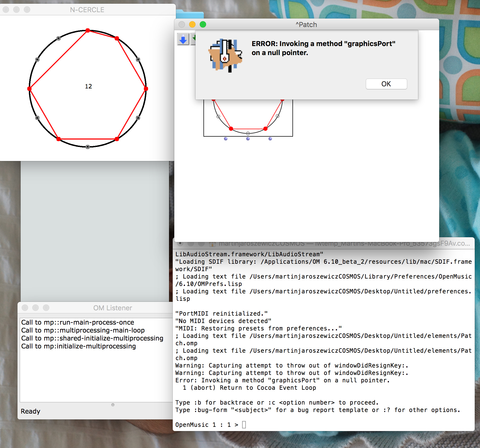The image size is (480, 448).
Task: Minimize the Patch window with yellow button
Action: click(192, 24)
